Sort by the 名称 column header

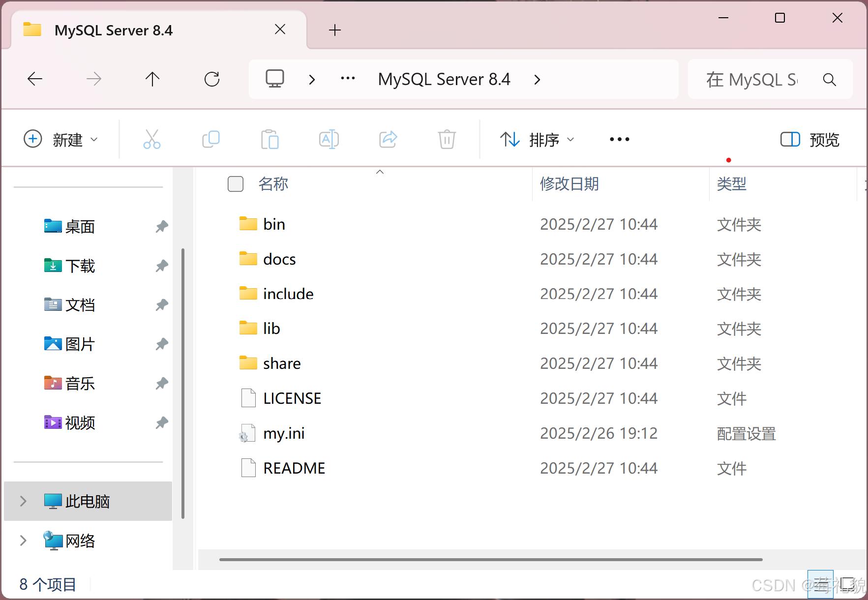[273, 184]
